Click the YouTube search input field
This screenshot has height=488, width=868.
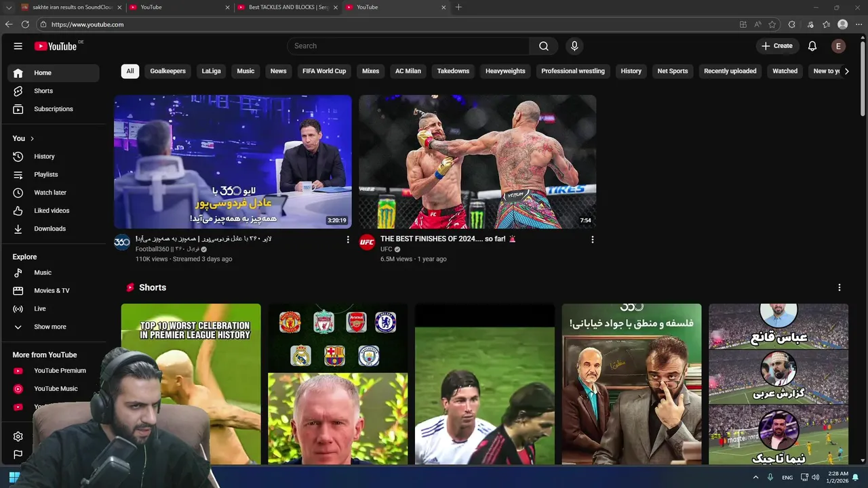[408, 46]
